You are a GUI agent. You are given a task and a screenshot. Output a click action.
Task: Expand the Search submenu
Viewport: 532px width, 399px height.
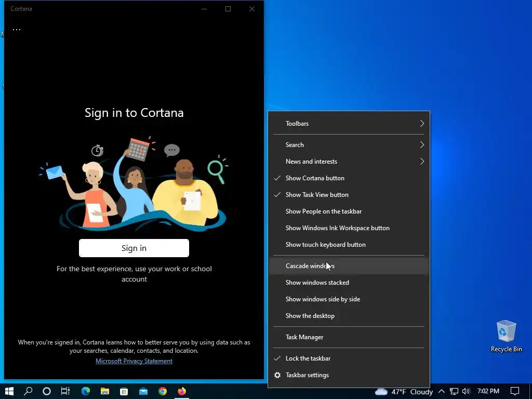tap(349, 145)
